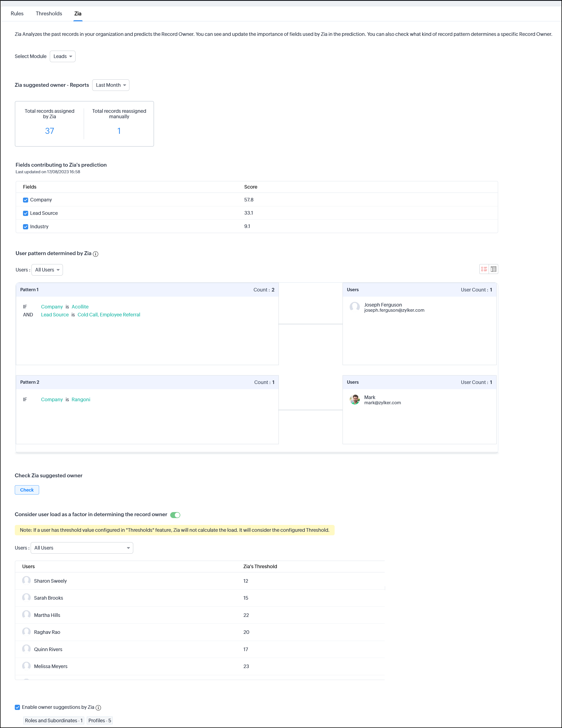Click info icon next to Enable owner suggestions
This screenshot has height=728, width=562.
[98, 708]
